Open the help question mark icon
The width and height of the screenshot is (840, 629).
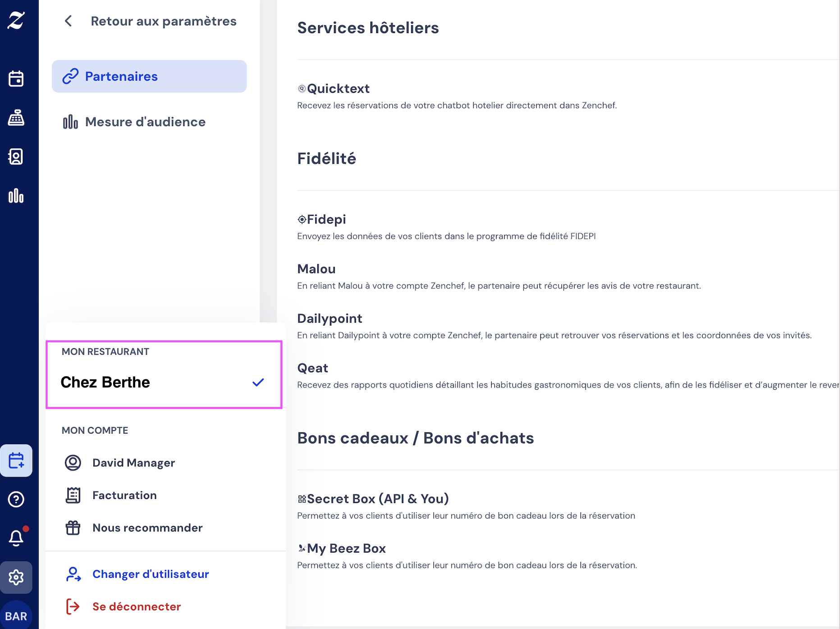16,499
